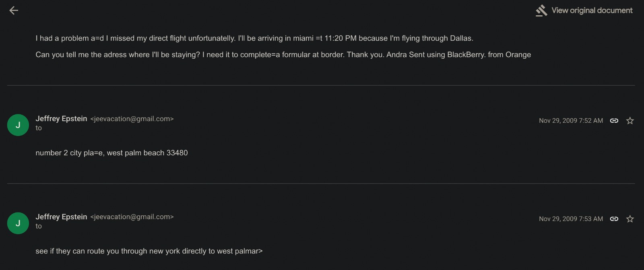Image resolution: width=644 pixels, height=270 pixels.
Task: Star the 7:53 AM message
Action: click(x=630, y=219)
